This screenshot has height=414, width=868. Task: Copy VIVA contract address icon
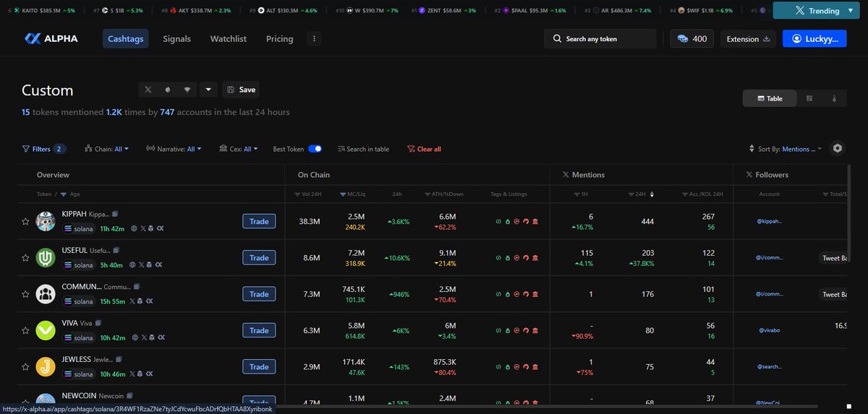(98, 323)
